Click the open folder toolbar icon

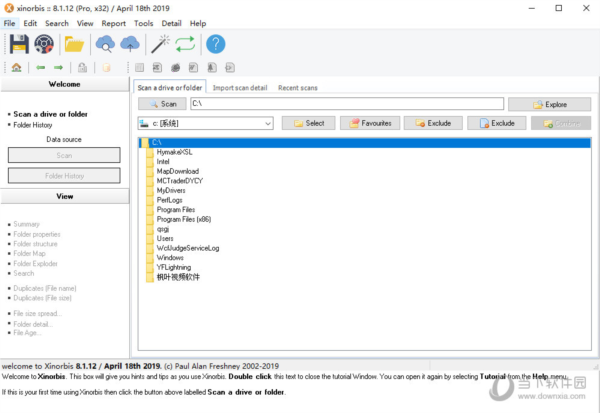tap(74, 44)
